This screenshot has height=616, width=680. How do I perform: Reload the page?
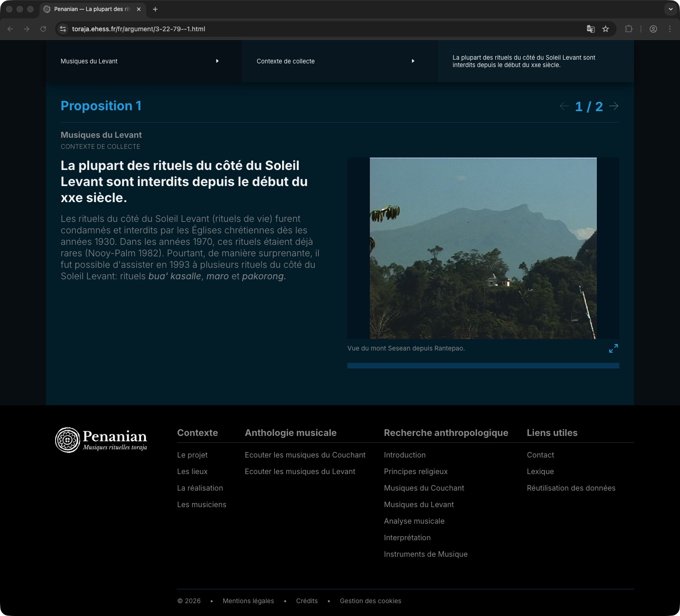point(43,29)
